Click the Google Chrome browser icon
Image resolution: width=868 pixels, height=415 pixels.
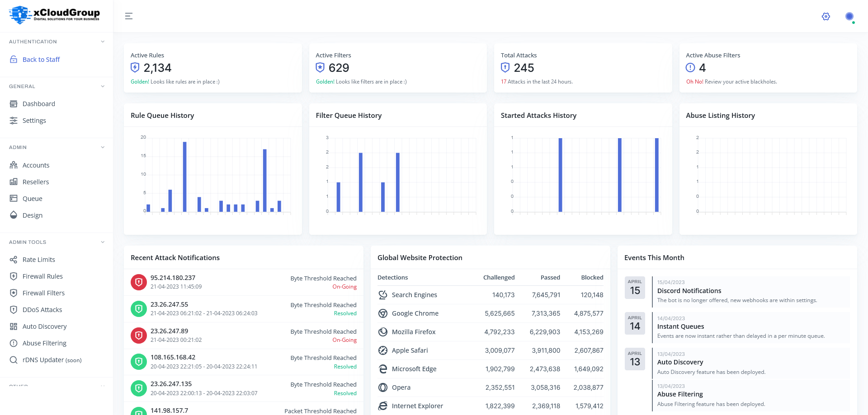(x=382, y=313)
